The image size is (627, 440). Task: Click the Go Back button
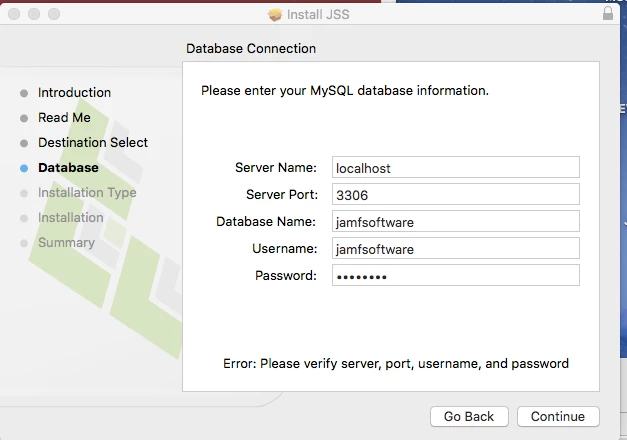pos(469,416)
